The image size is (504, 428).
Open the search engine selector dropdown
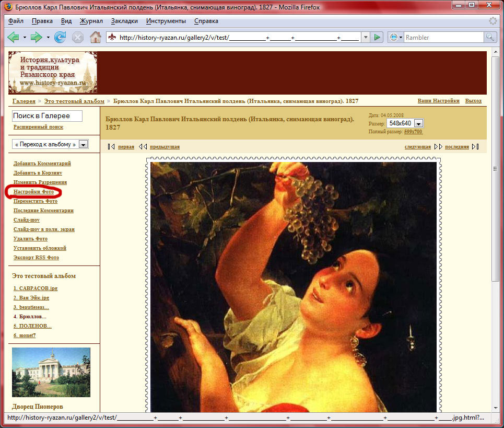pos(401,37)
